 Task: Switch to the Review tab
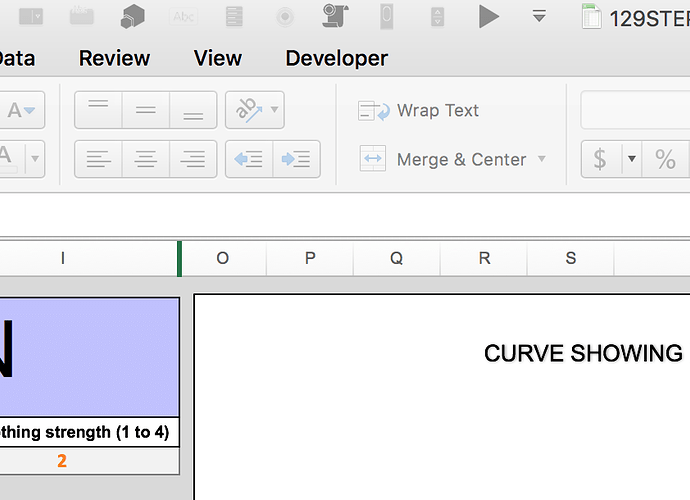click(x=114, y=58)
